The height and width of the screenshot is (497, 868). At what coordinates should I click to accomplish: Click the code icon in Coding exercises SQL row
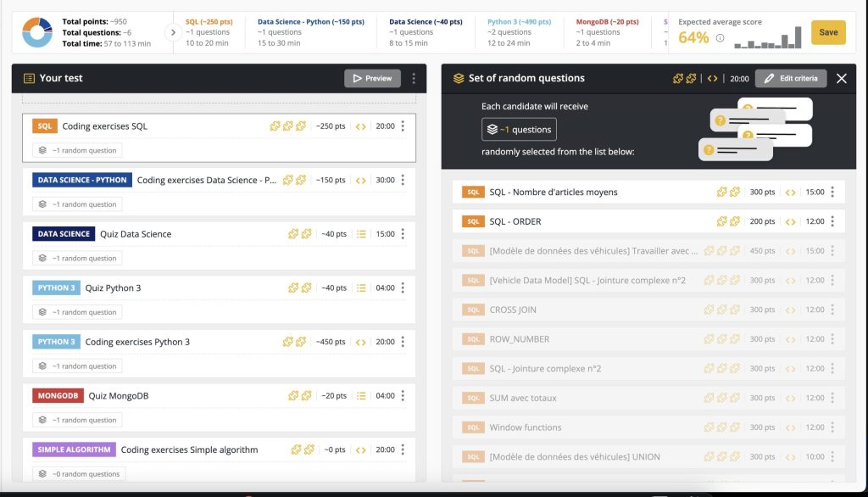coord(360,126)
